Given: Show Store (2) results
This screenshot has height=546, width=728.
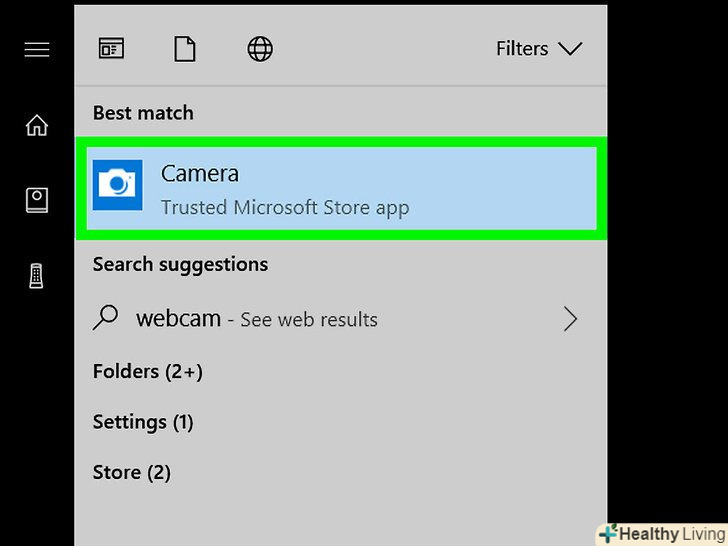Looking at the screenshot, I should 132,472.
